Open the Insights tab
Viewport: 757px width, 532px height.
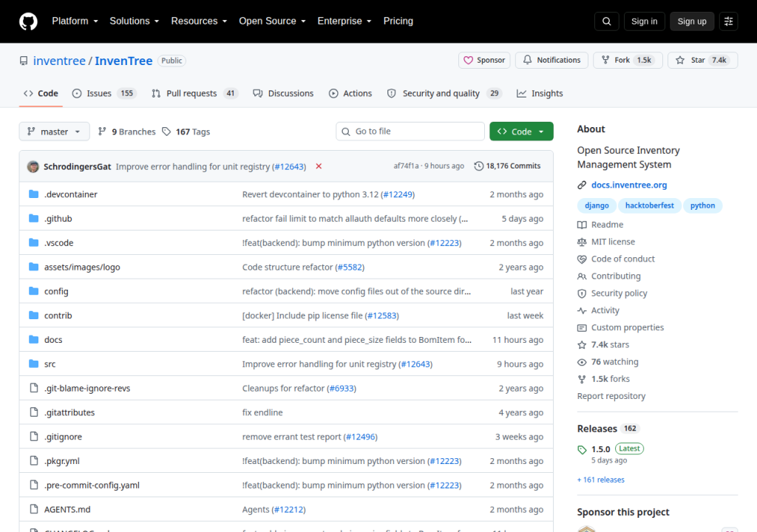tap(540, 93)
